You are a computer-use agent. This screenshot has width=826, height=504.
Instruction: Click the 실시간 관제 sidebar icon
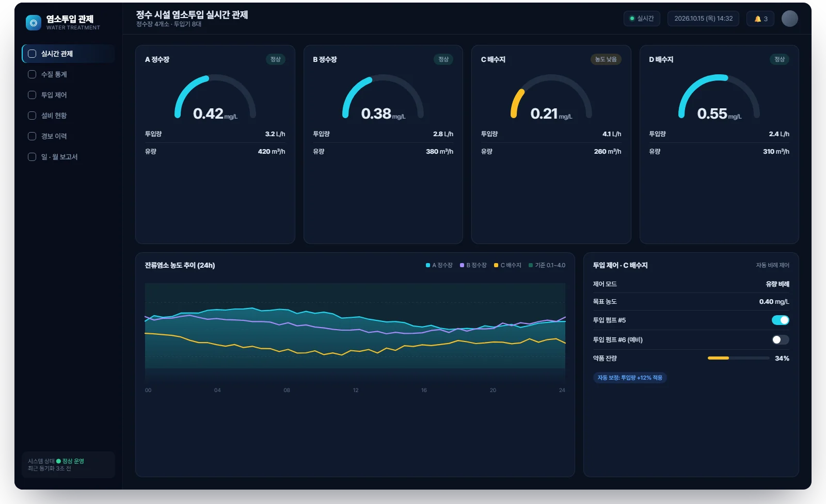(x=32, y=54)
